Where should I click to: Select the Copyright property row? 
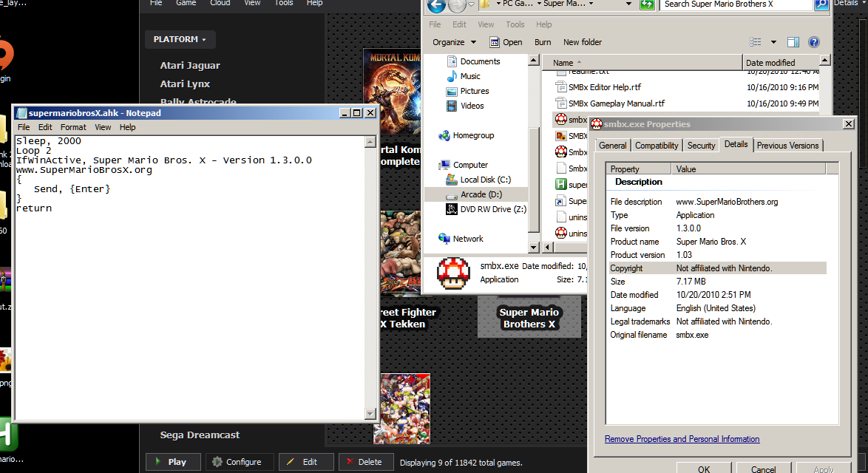(717, 268)
